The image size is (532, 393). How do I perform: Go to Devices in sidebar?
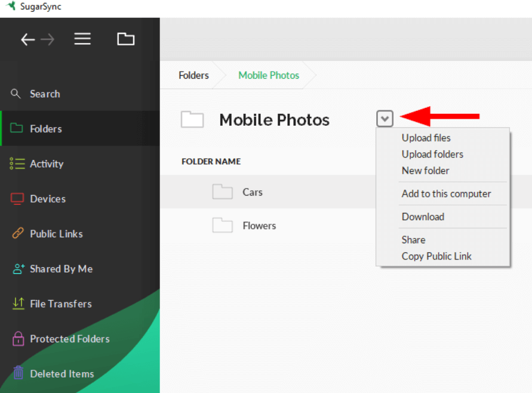coord(48,199)
